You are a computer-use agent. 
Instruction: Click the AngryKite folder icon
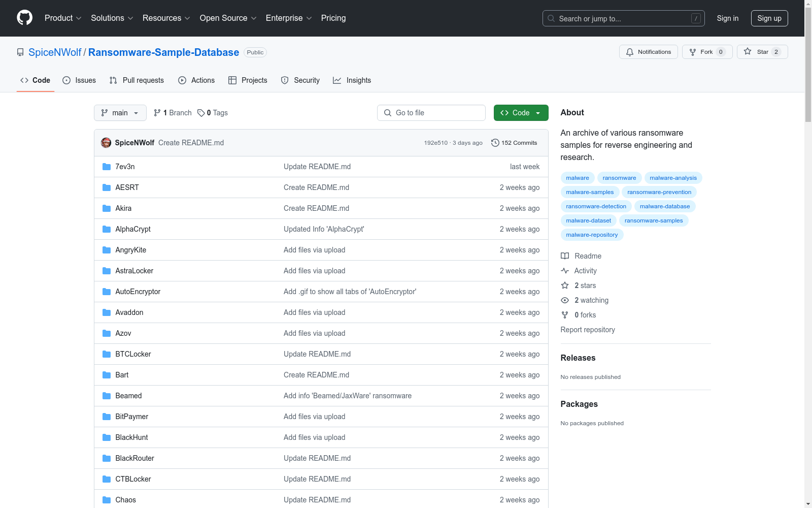107,250
